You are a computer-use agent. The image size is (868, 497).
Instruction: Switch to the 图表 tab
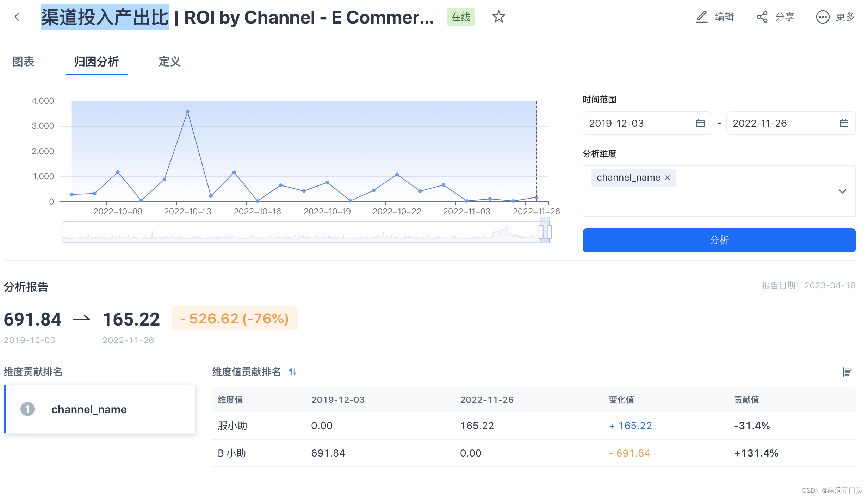pos(23,62)
